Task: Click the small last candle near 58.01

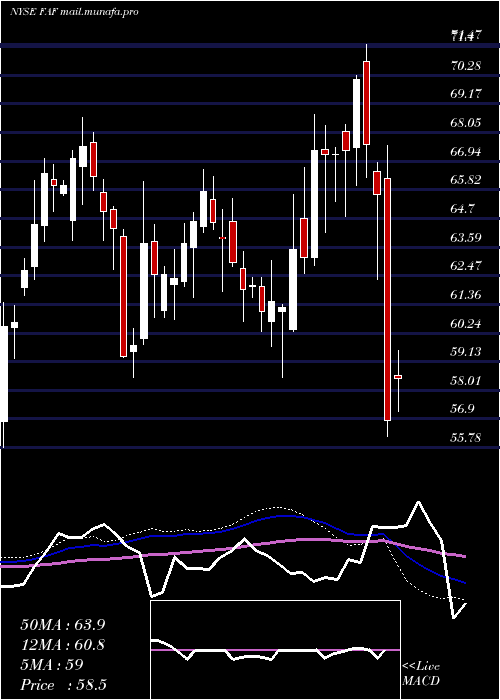Action: (398, 377)
